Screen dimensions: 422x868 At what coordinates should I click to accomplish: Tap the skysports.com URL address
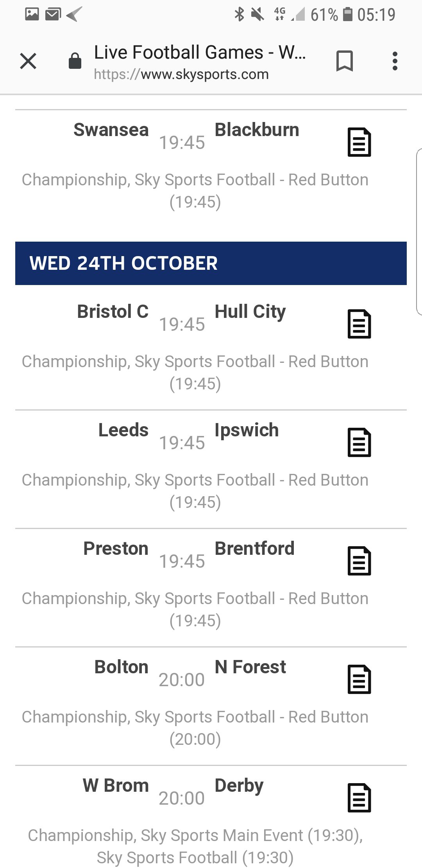(x=181, y=74)
